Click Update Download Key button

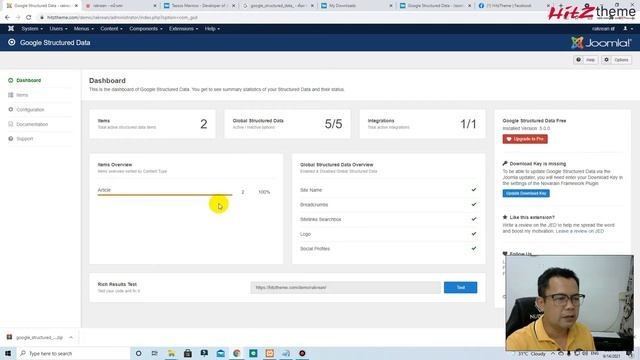point(526,193)
